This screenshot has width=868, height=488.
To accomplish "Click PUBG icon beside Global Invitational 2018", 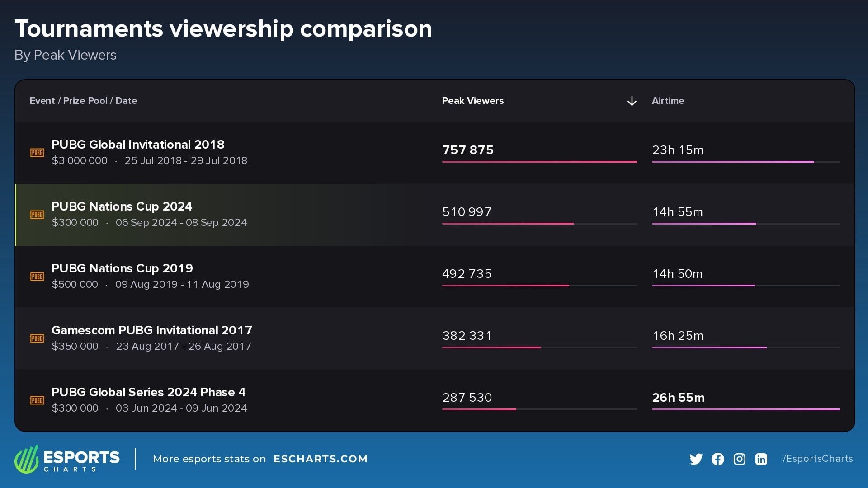I will coord(37,153).
